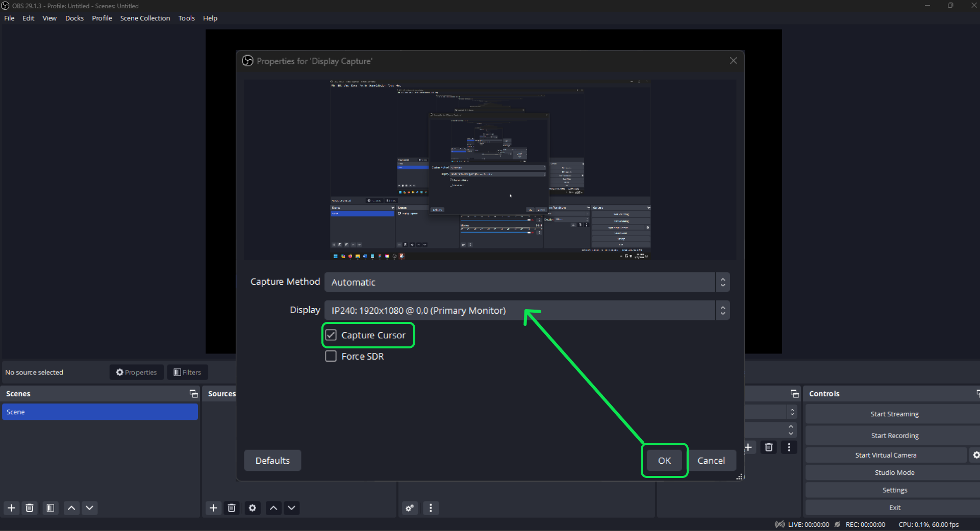Enable the Force SDR checkbox
Screen dimensions: 980x531
pos(331,356)
